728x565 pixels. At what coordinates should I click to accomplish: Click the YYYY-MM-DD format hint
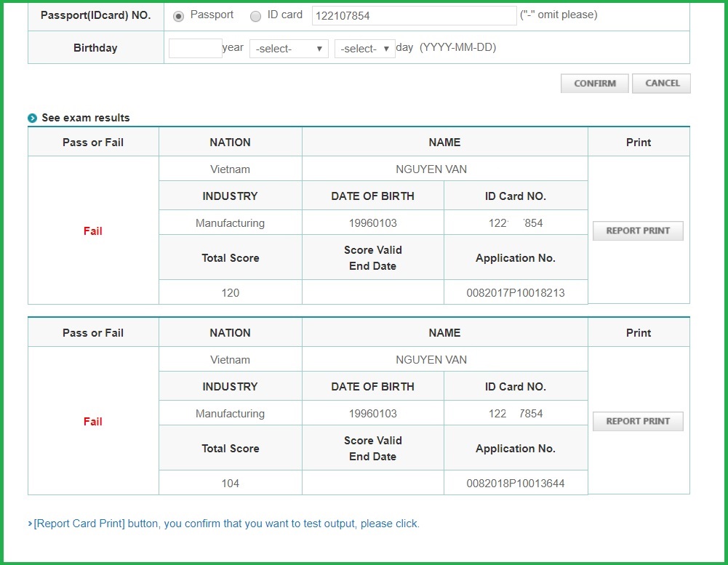457,47
